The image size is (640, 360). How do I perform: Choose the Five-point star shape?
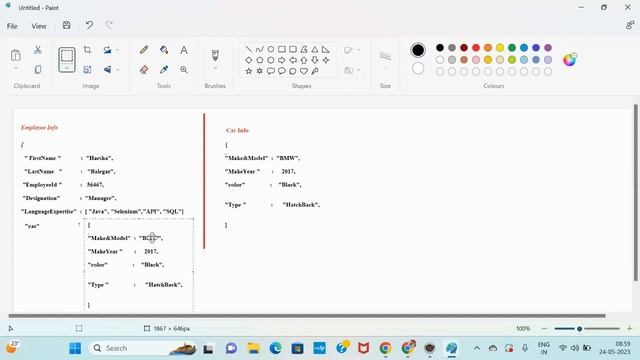pos(249,71)
